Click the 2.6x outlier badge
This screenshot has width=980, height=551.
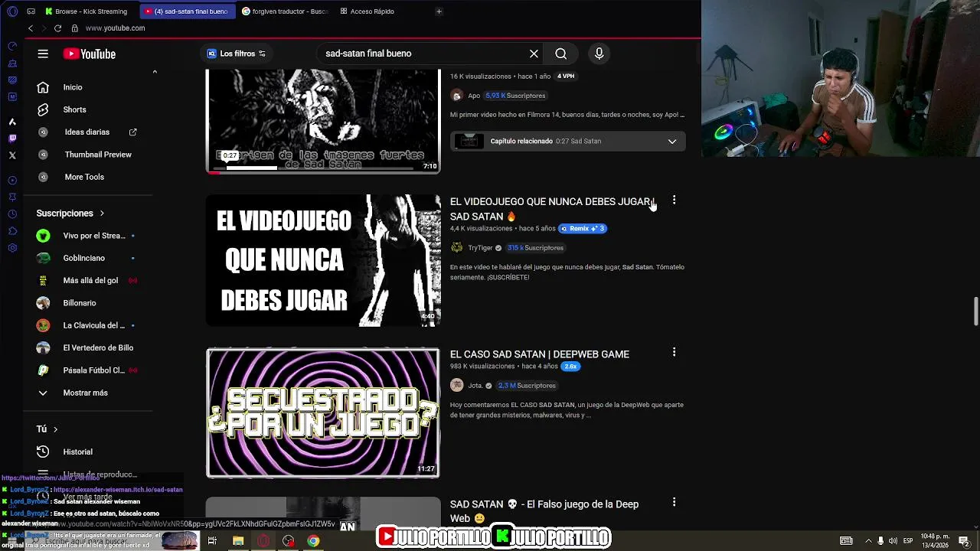pyautogui.click(x=570, y=367)
